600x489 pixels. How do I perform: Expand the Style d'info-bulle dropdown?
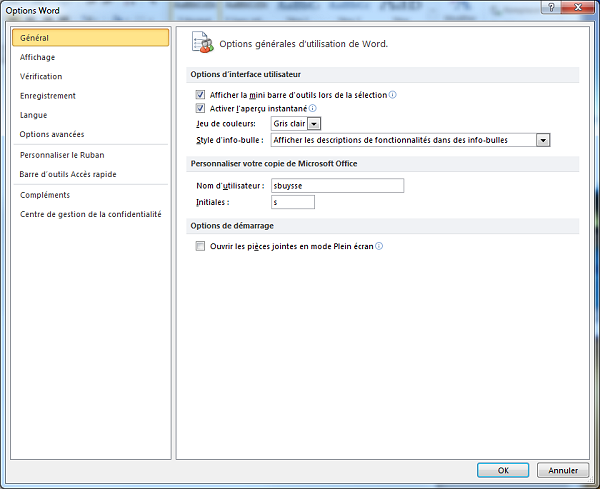click(543, 140)
